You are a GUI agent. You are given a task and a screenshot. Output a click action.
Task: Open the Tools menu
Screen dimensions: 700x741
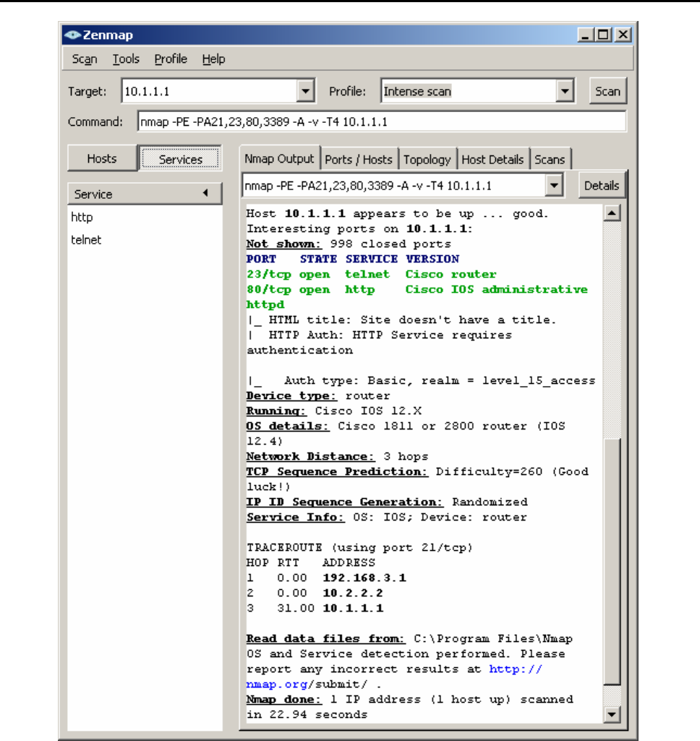126,59
